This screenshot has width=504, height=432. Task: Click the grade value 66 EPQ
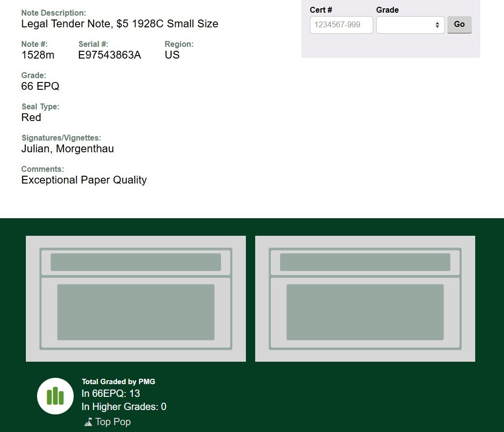tap(40, 86)
